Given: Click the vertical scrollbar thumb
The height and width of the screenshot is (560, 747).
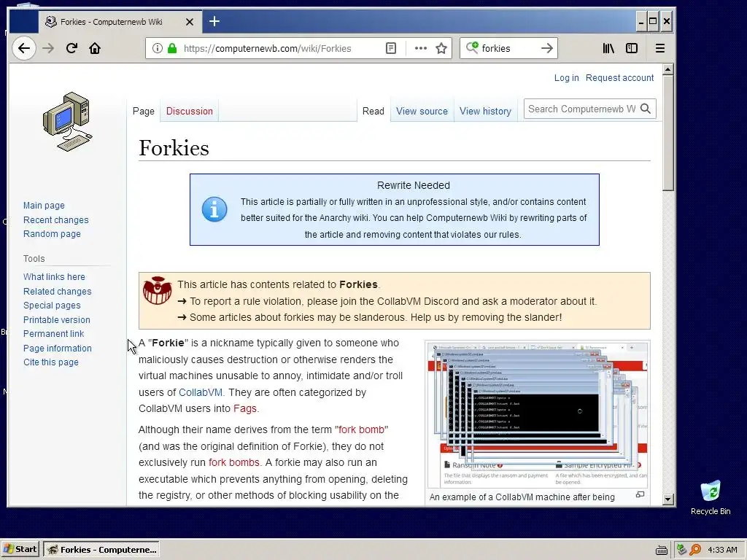Looking at the screenshot, I should coord(668,133).
